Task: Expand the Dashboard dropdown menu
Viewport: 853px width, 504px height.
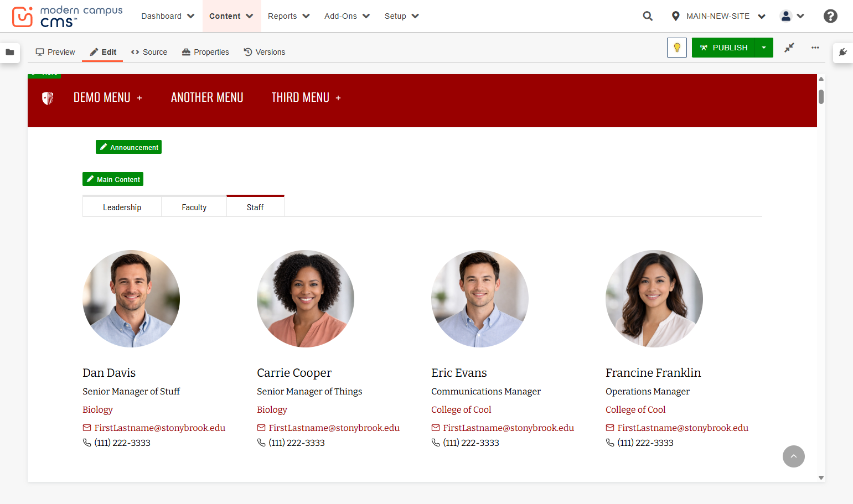Action: [x=168, y=16]
